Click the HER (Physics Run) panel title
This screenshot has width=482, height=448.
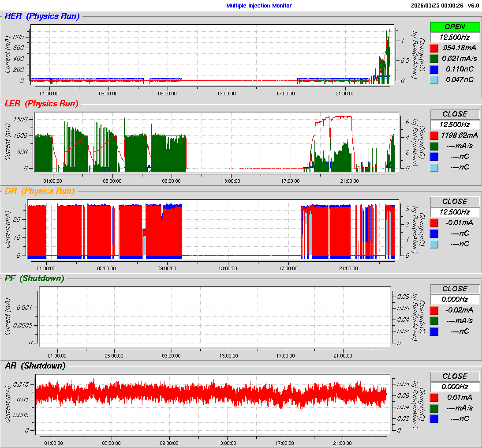(42, 17)
